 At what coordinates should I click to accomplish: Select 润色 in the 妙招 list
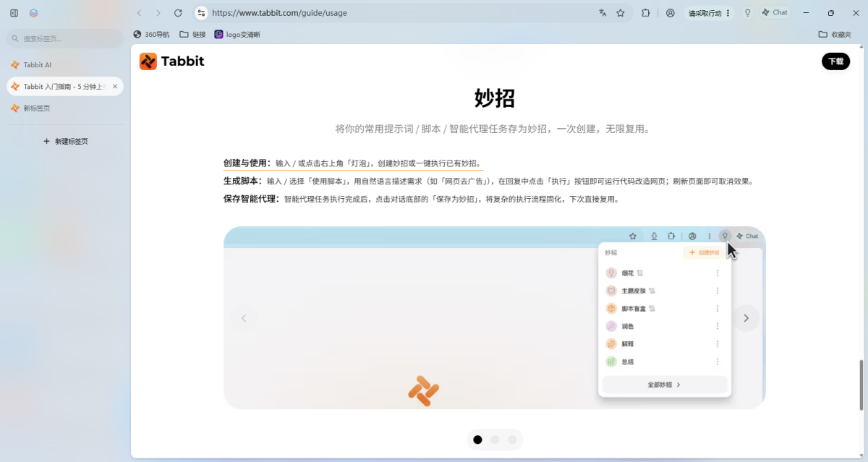621,326
